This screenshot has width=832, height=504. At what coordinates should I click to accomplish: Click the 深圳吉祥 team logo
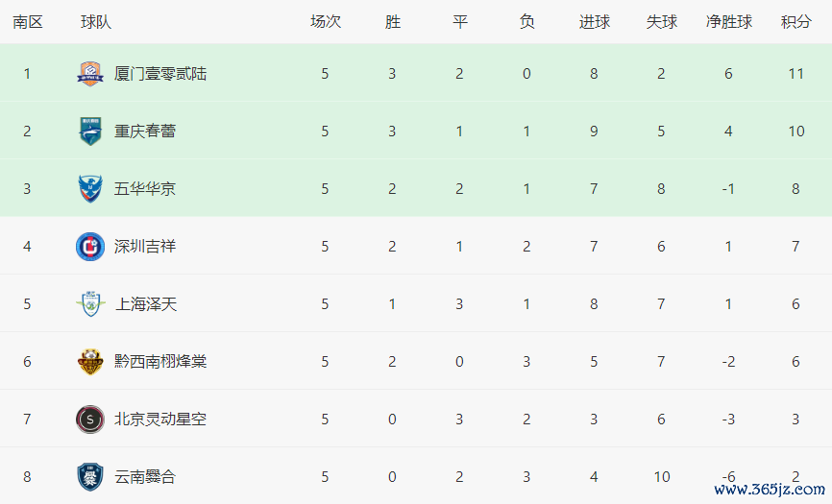90,247
